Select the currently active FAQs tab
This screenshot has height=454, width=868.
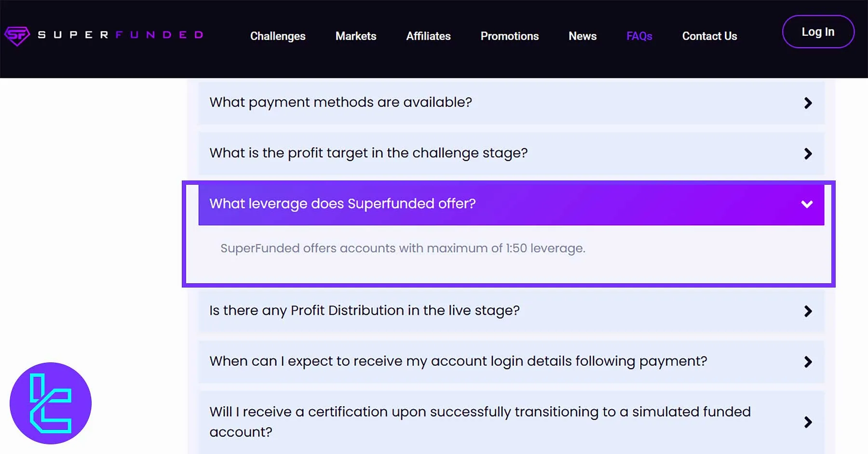pos(639,36)
